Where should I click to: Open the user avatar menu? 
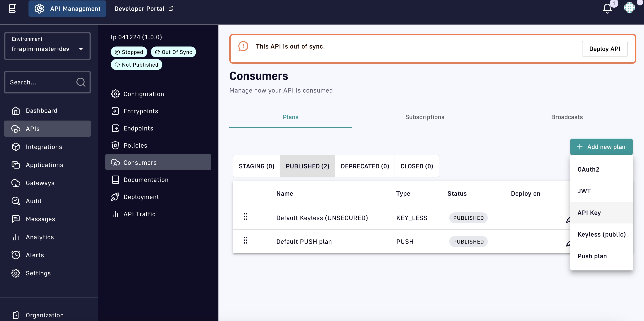(x=629, y=7)
